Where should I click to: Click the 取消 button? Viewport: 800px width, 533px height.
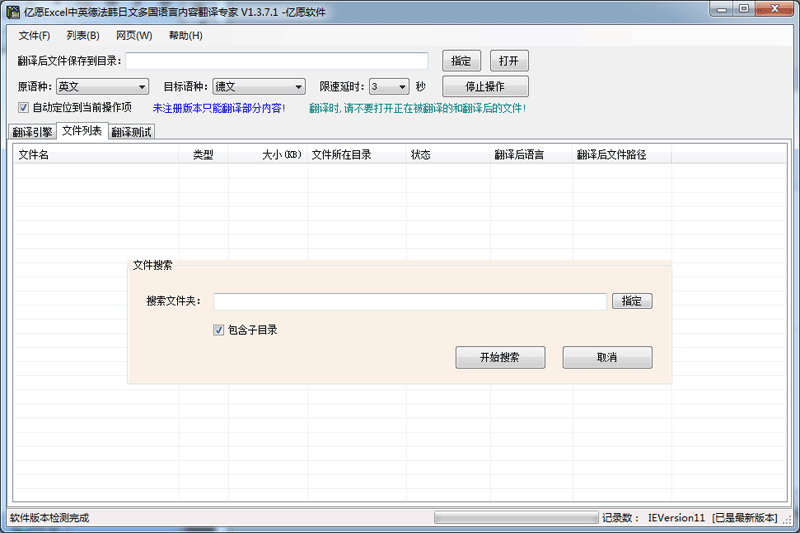607,358
